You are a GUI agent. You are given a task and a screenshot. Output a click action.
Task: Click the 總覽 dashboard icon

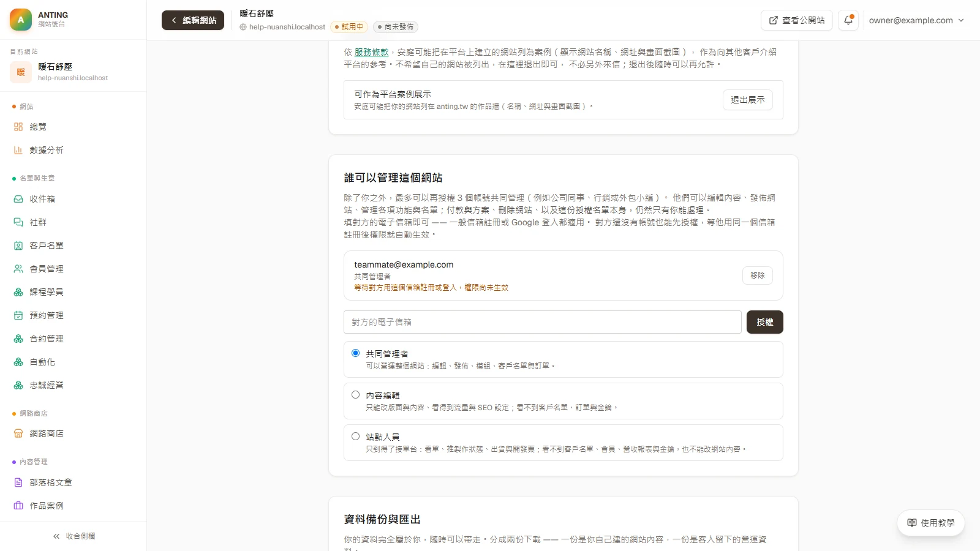point(18,127)
